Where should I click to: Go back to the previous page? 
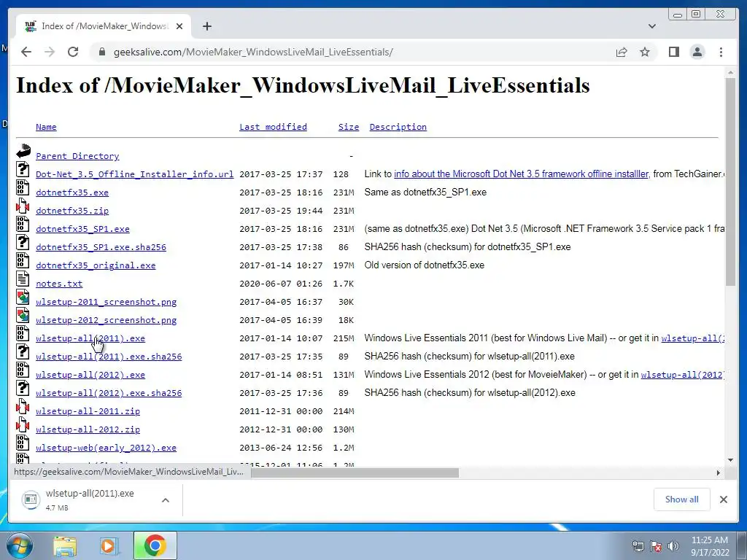click(26, 52)
